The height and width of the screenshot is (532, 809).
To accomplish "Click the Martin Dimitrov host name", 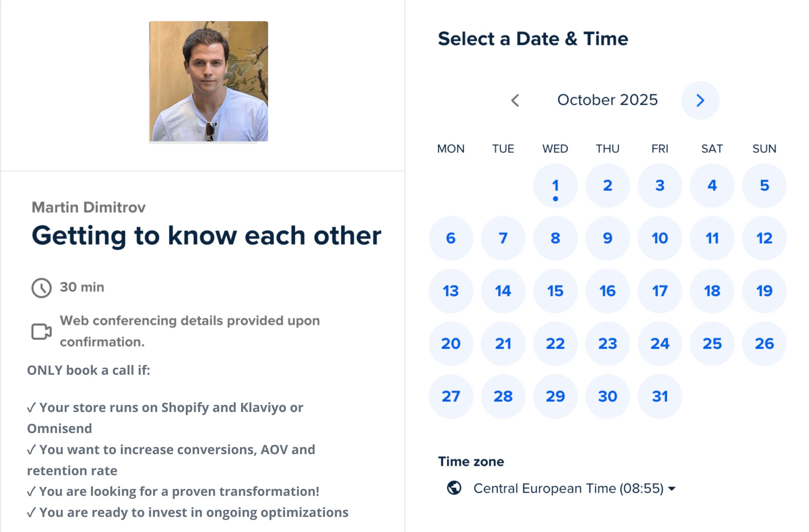I will [89, 207].
